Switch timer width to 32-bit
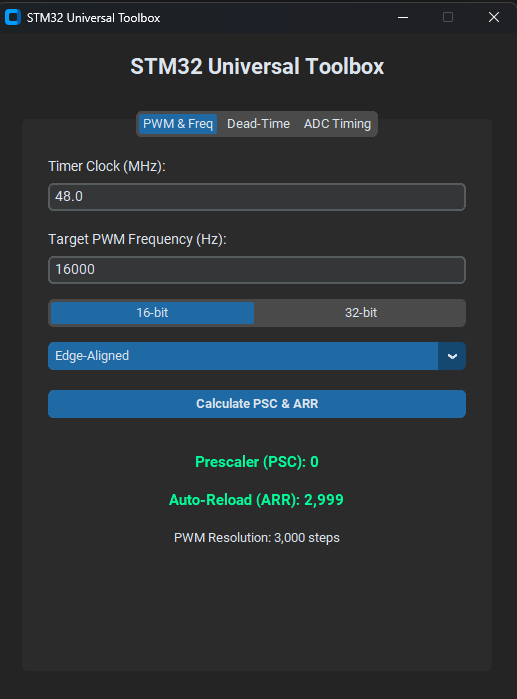This screenshot has height=699, width=517. click(361, 312)
